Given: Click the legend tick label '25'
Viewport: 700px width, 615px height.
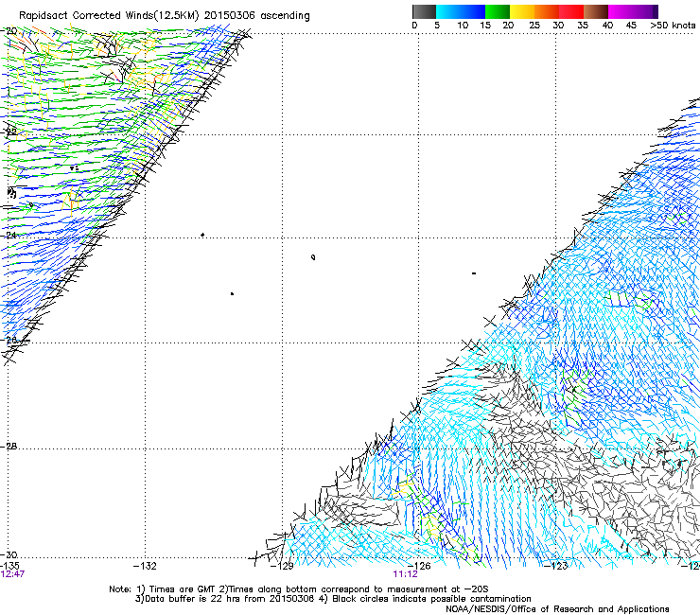Looking at the screenshot, I should point(534,26).
